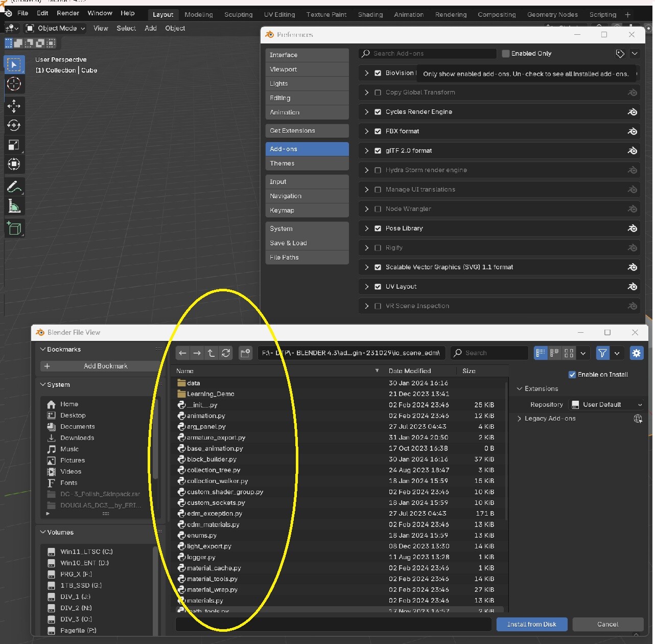This screenshot has width=655, height=644.
Task: Open file view settings gear icon
Action: coord(636,353)
